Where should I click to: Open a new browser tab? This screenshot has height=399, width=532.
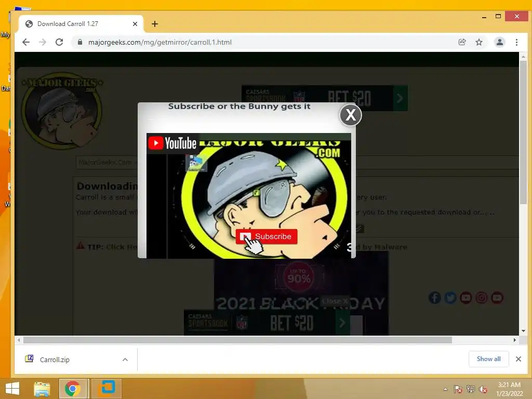point(155,24)
